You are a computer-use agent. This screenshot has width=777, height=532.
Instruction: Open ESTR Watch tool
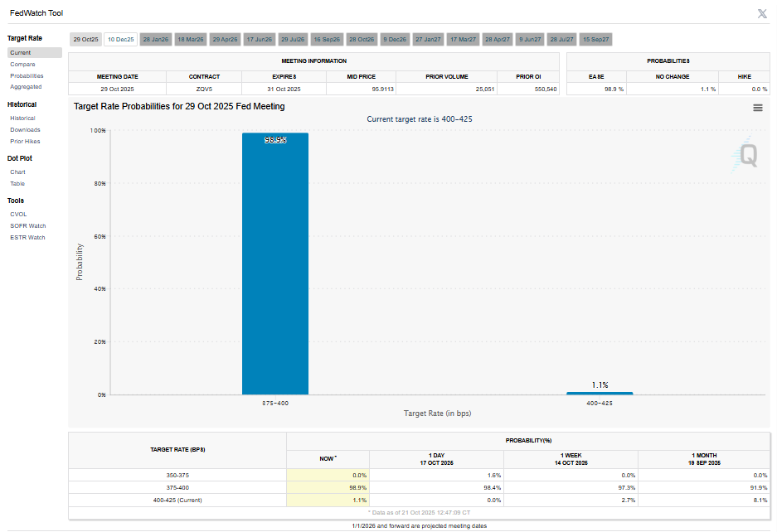tap(27, 238)
